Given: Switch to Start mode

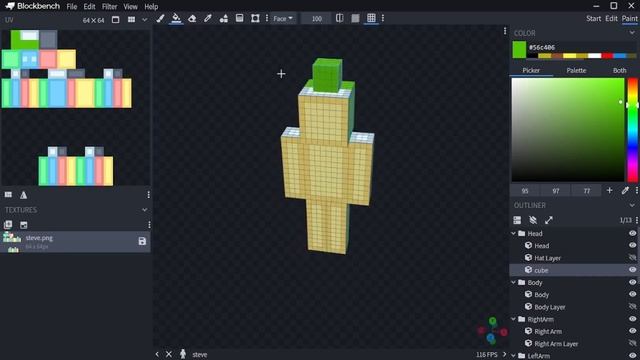Looking at the screenshot, I should click(593, 18).
